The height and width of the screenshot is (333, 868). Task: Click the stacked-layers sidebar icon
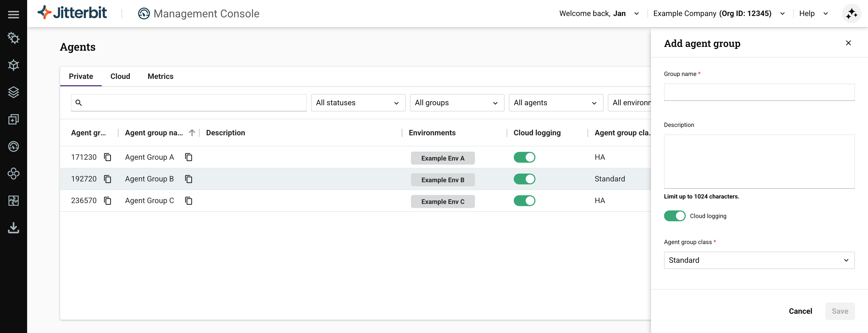click(14, 92)
